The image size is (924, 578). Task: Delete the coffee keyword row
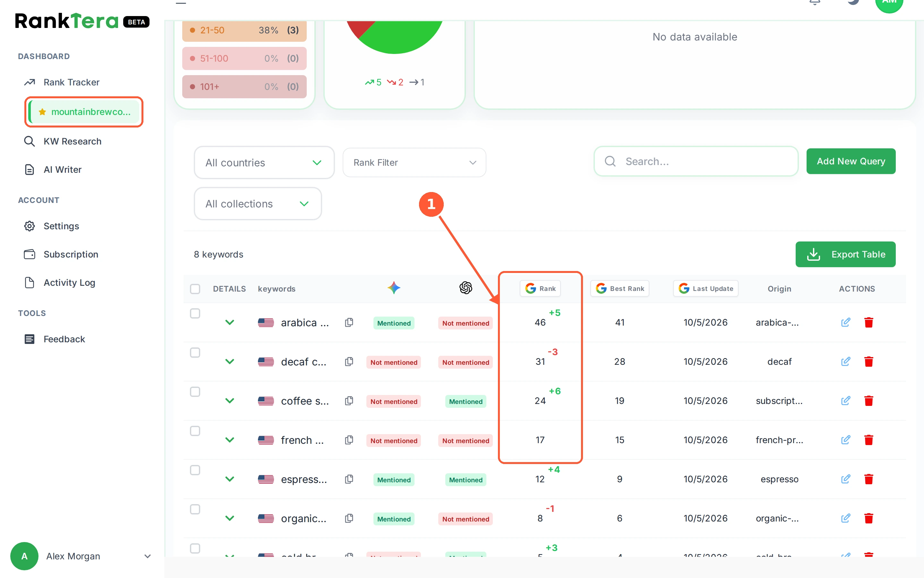(x=868, y=401)
